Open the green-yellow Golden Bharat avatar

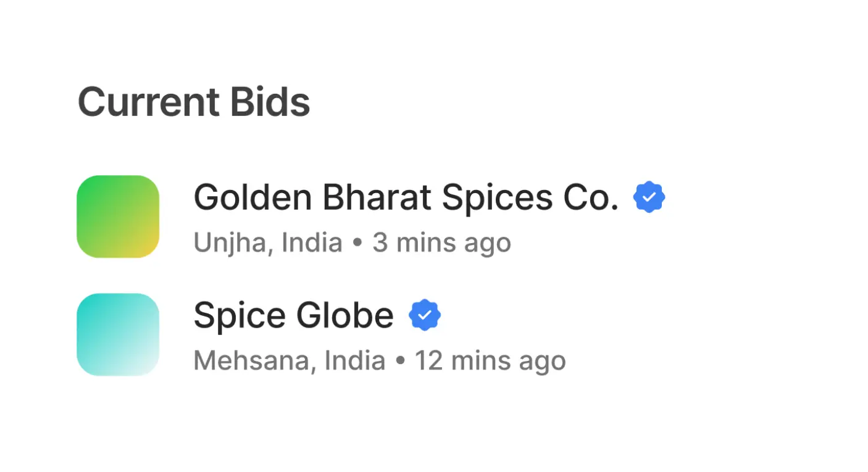click(x=118, y=217)
